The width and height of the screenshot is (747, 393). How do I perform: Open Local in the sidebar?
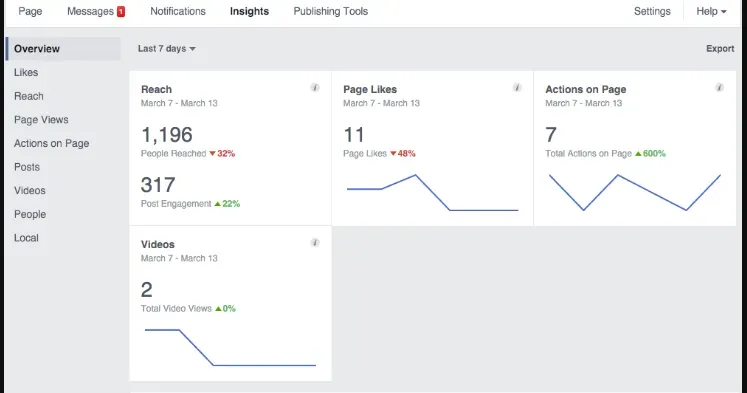click(26, 238)
